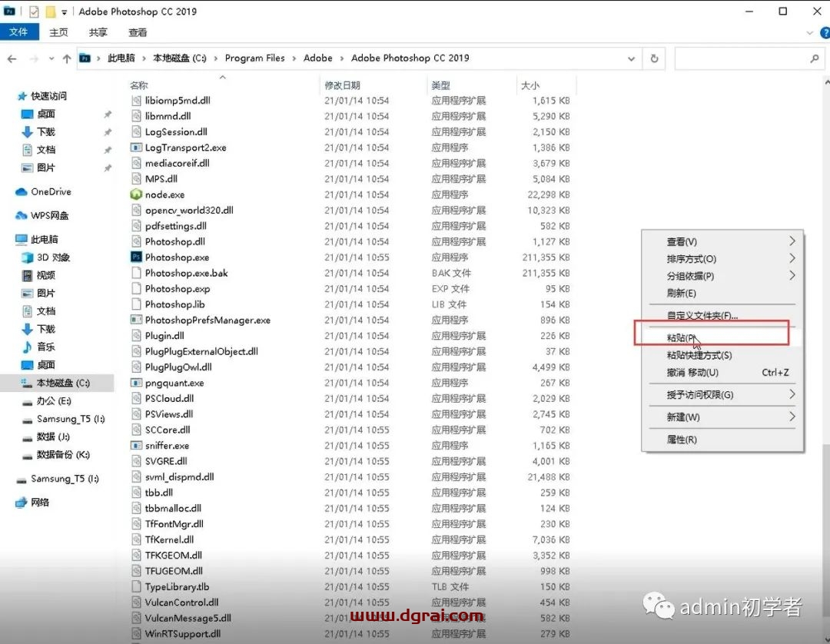This screenshot has width=830, height=644.
Task: Click the Help question mark icon
Action: 825,33
